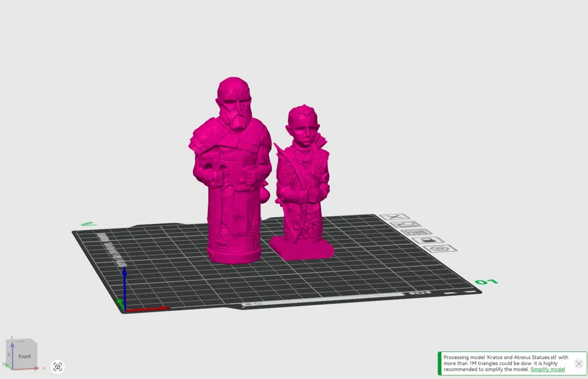Screen dimensions: 588x379
Task: Click the Front face of view cube
Action: click(25, 357)
